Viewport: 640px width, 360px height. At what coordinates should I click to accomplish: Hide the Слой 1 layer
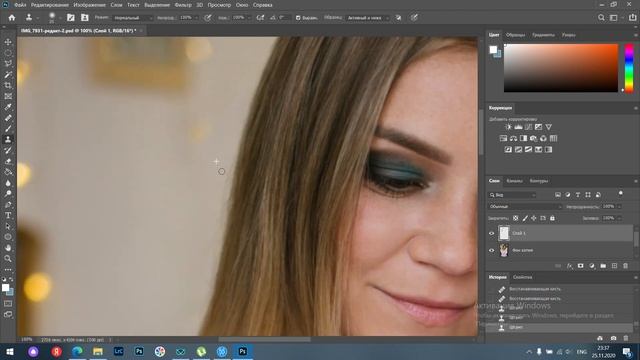[x=491, y=233]
